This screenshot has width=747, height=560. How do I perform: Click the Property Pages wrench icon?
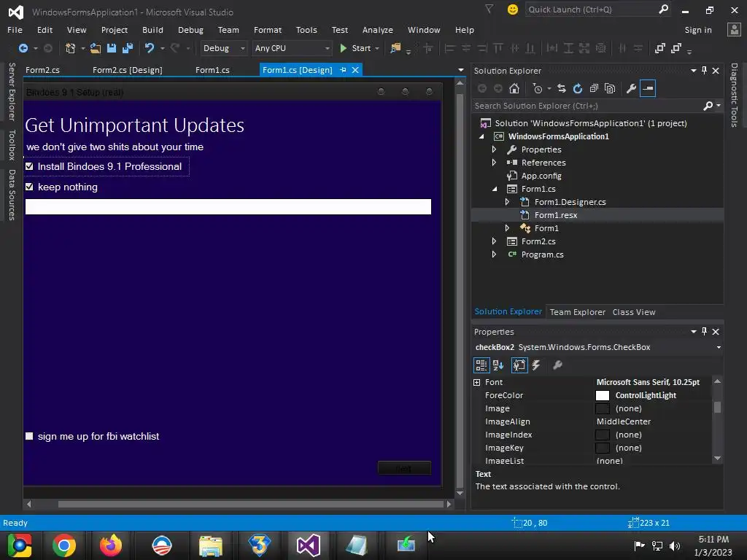click(557, 365)
